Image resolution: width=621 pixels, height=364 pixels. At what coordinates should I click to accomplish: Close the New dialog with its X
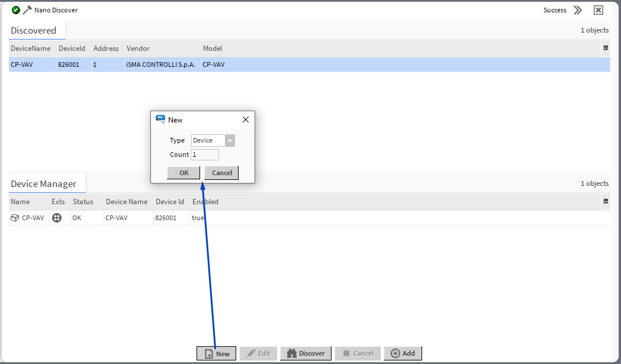point(245,119)
